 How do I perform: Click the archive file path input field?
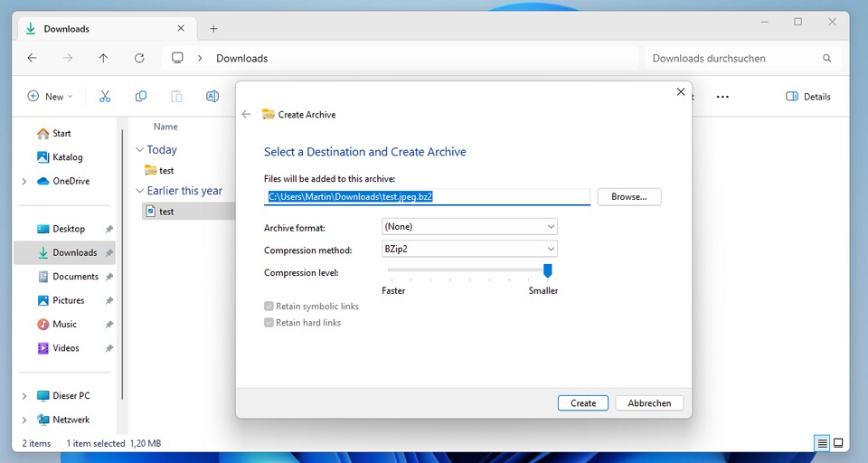(427, 197)
